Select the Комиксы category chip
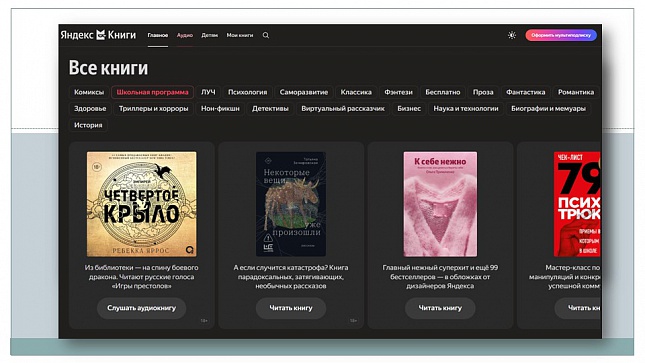Screen dimensions: 645x363 click(89, 92)
